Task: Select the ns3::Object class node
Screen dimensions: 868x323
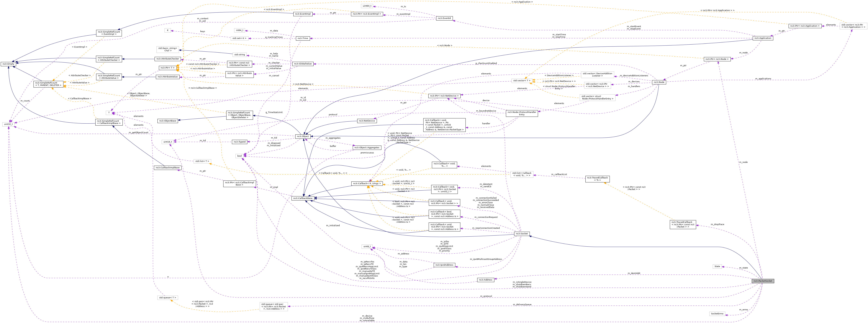Action: coord(303,137)
